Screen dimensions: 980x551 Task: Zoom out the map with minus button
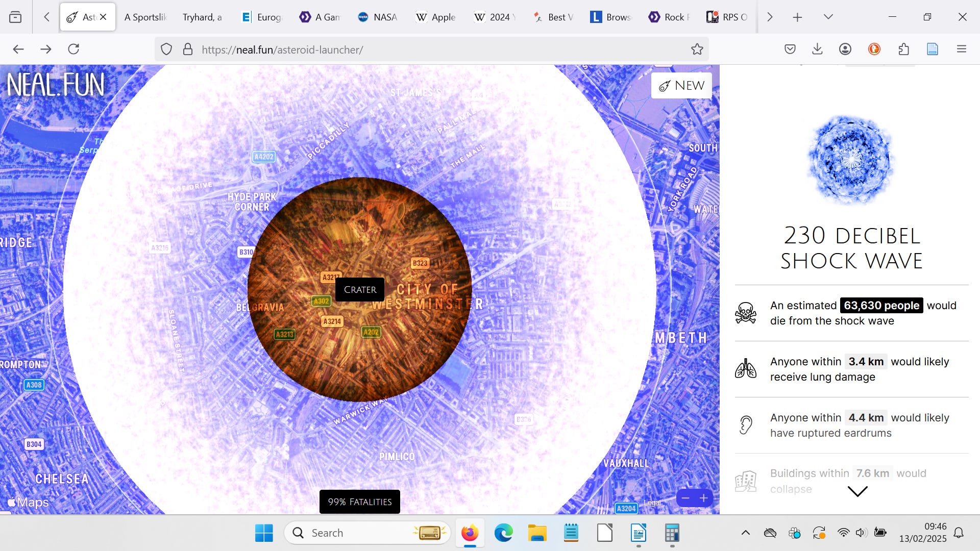685,498
